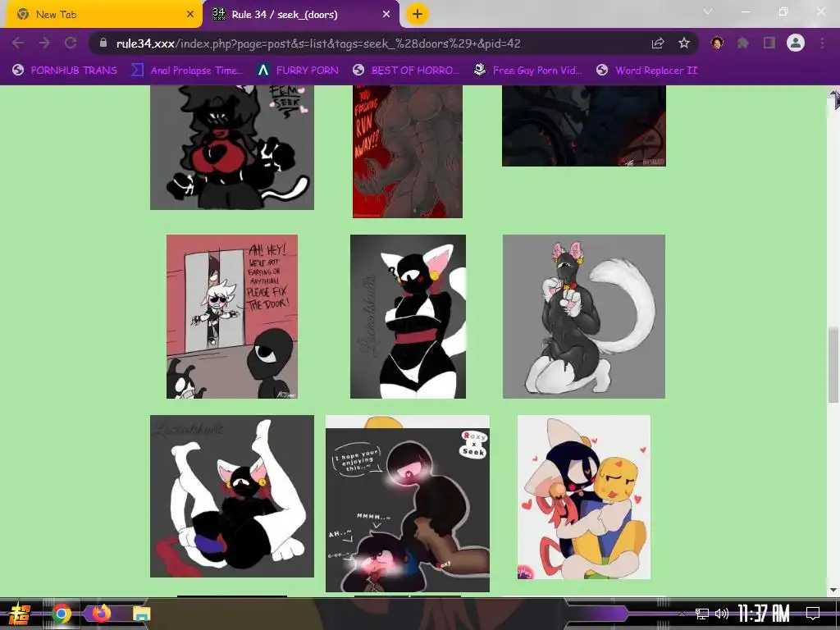Image resolution: width=840 pixels, height=630 pixels.
Task: Open the volume tray icon
Action: click(722, 614)
